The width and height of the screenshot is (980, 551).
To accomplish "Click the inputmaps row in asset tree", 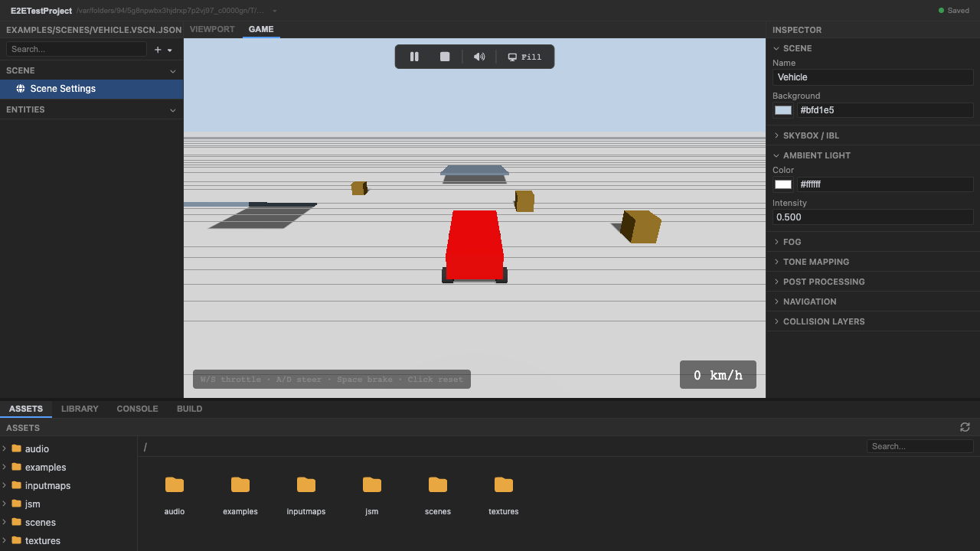I will point(69,485).
